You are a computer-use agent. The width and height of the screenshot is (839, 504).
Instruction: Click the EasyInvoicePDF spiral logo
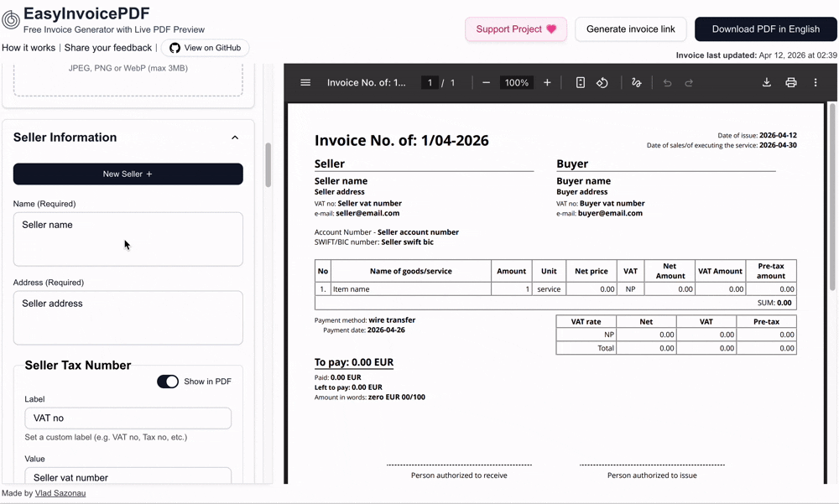tap(11, 20)
